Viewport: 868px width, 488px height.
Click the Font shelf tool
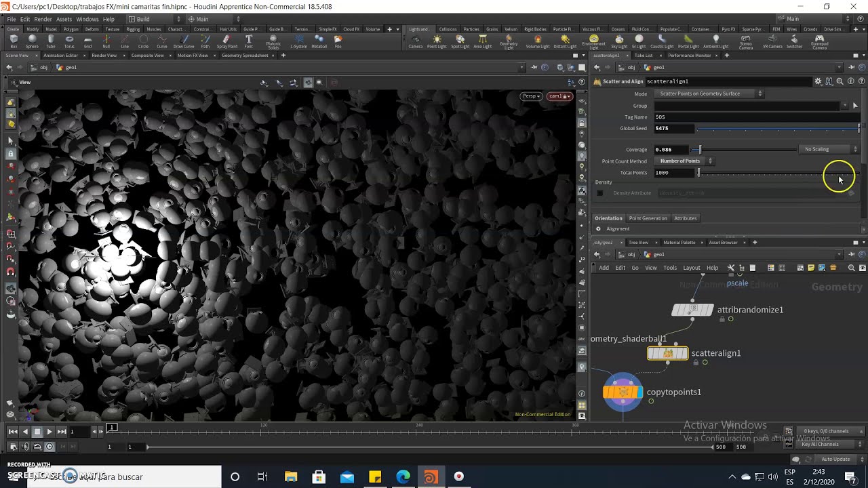249,42
